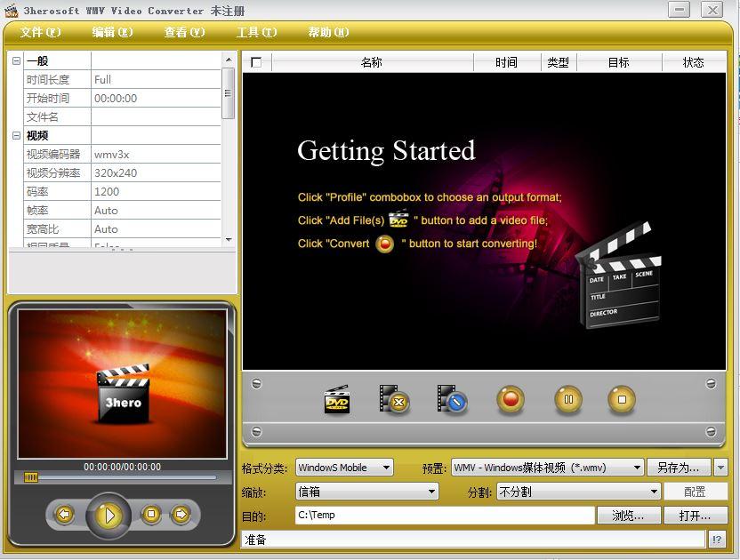Open the 格式分类 Windows Mobile dropdown
The width and height of the screenshot is (740, 560).
[344, 468]
